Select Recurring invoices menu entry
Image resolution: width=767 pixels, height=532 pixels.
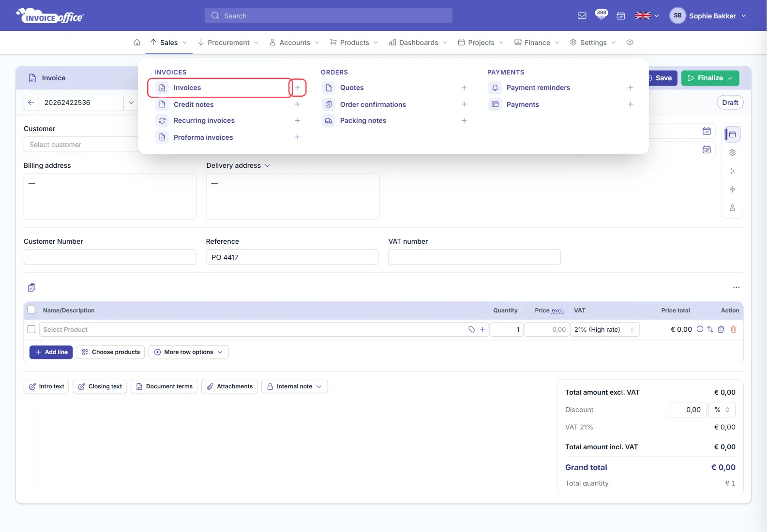[x=204, y=120]
